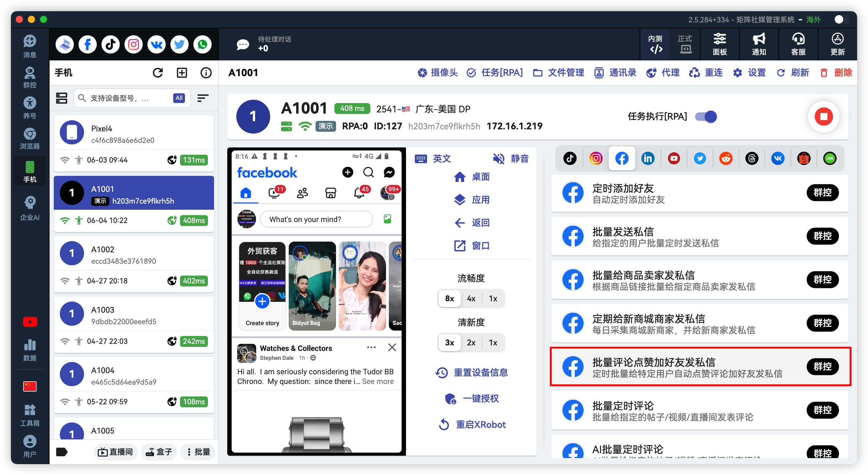Click 重置设备信息
The image size is (868, 475).
(472, 373)
